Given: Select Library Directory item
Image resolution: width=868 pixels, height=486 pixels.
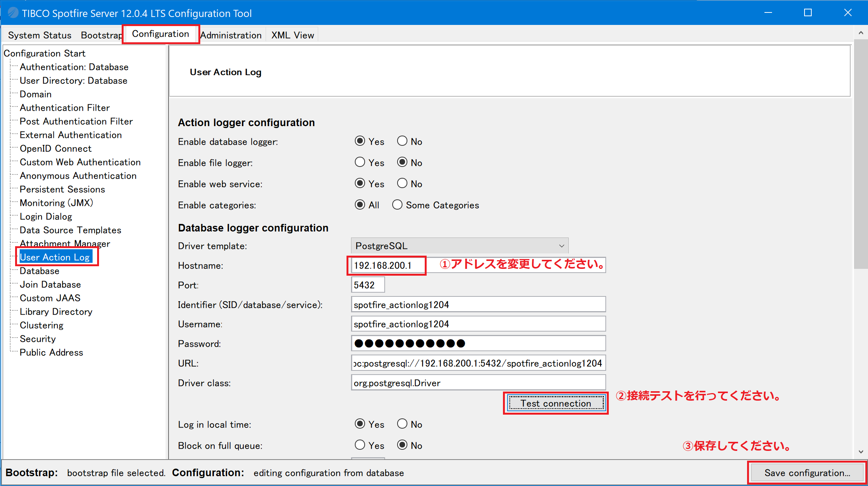Looking at the screenshot, I should tap(56, 312).
